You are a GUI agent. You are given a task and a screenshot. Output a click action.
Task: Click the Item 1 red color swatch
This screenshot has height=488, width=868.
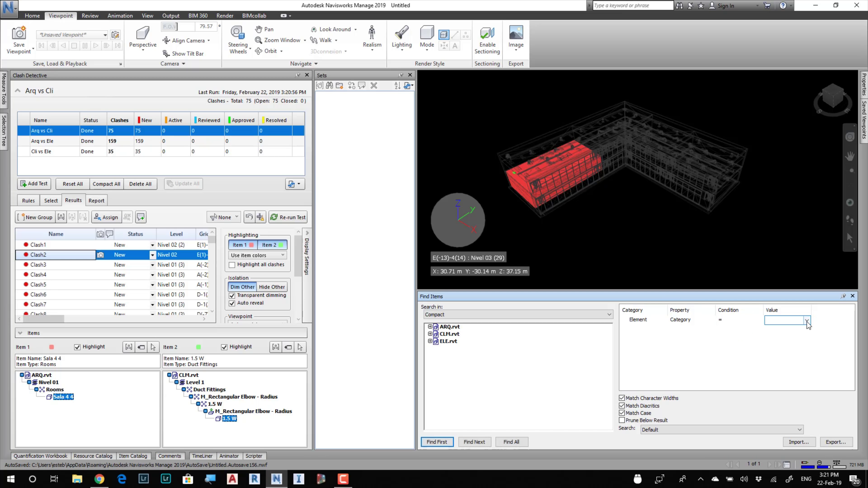(x=51, y=347)
